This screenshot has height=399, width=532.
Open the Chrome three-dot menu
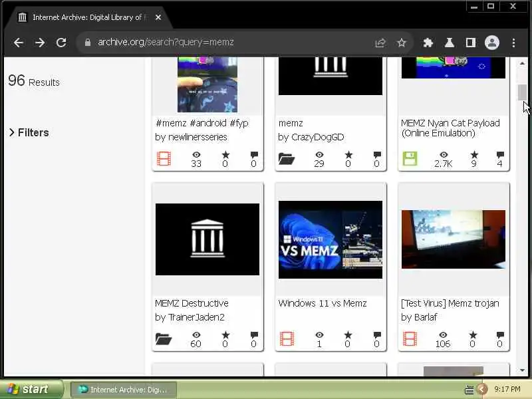[x=513, y=43]
